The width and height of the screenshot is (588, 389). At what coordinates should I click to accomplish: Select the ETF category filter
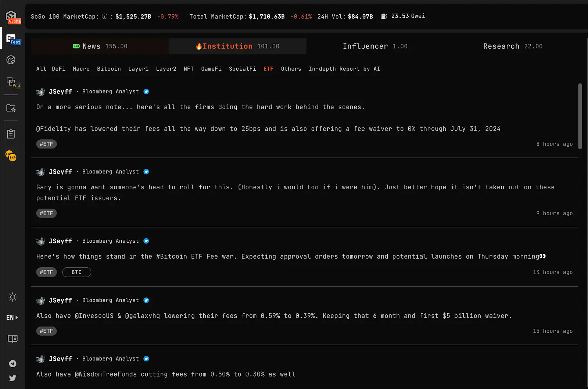(x=269, y=69)
